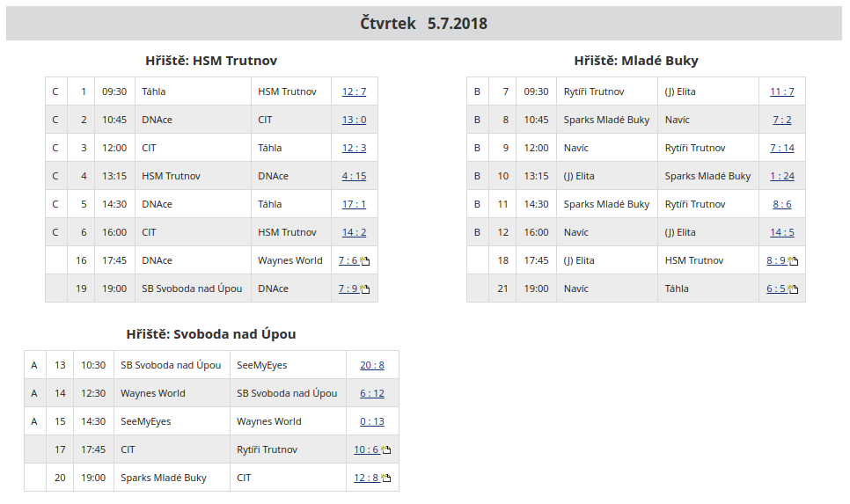Open the document icon next to 8 : 9

[x=793, y=261]
